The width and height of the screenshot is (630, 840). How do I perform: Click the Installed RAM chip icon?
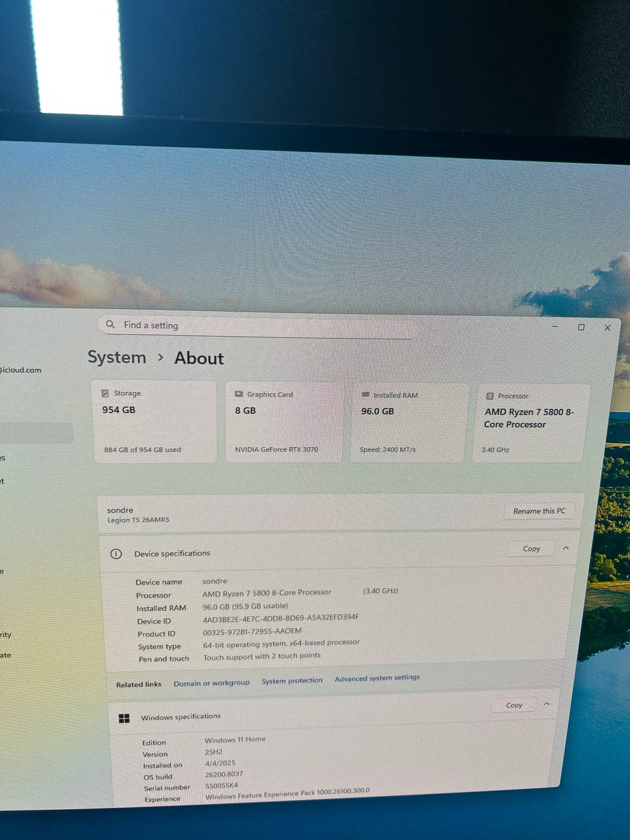click(366, 395)
